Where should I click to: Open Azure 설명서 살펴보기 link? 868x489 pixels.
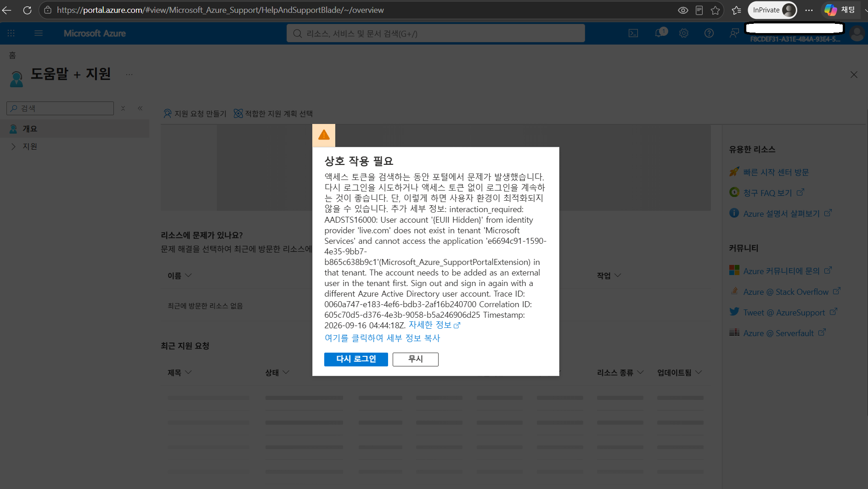click(788, 214)
